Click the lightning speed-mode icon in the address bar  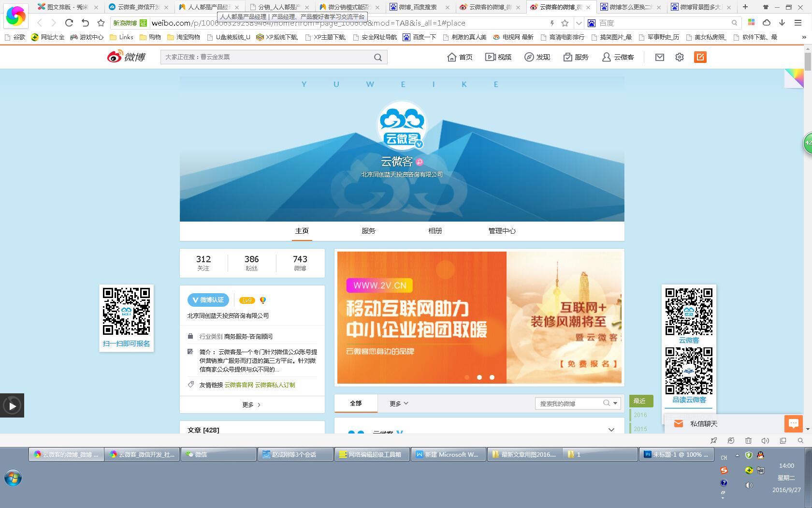coord(552,23)
